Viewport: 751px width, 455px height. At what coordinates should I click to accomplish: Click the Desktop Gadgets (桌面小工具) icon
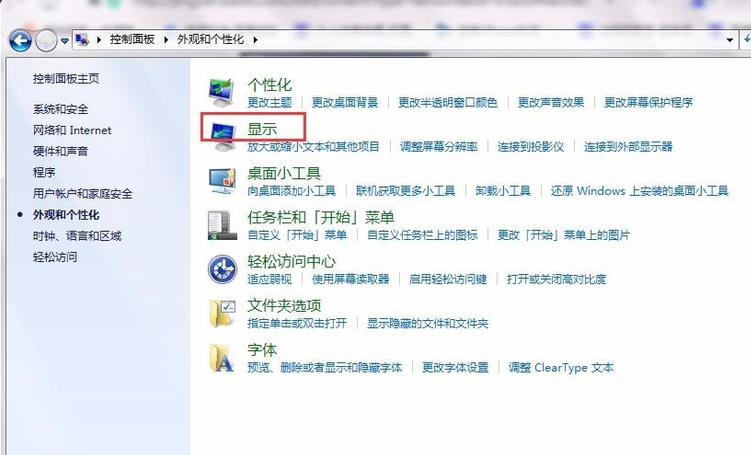pos(221,180)
